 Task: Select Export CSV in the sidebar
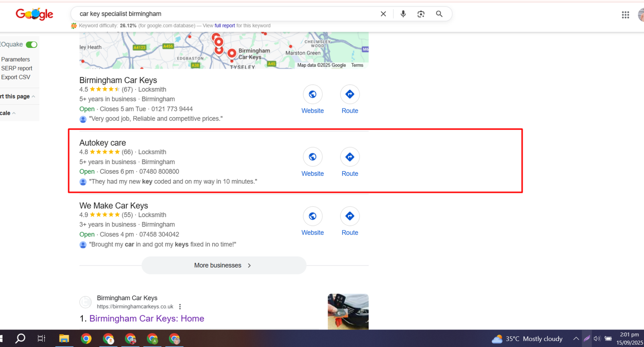16,77
